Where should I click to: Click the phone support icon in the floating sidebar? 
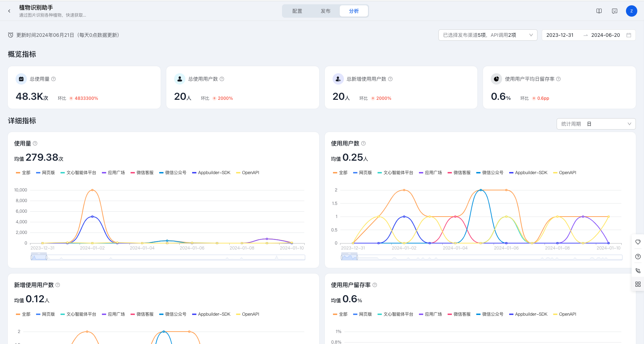pyautogui.click(x=638, y=270)
